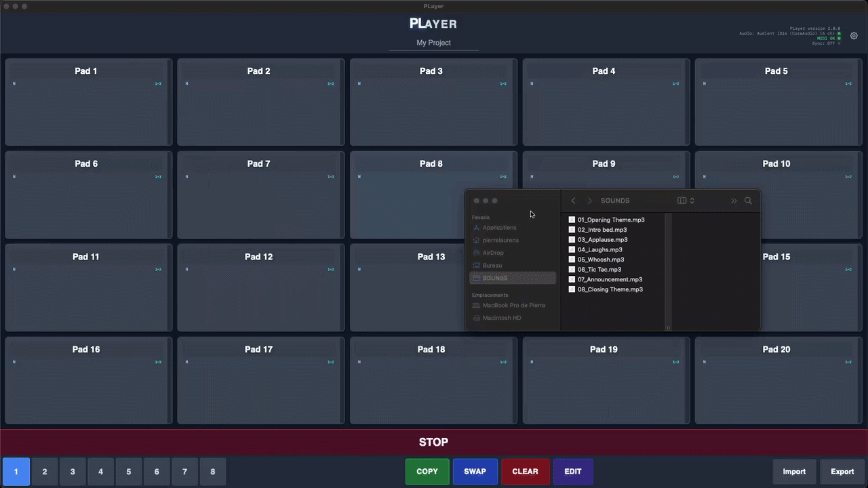
Task: Click the green COPY button
Action: (427, 472)
